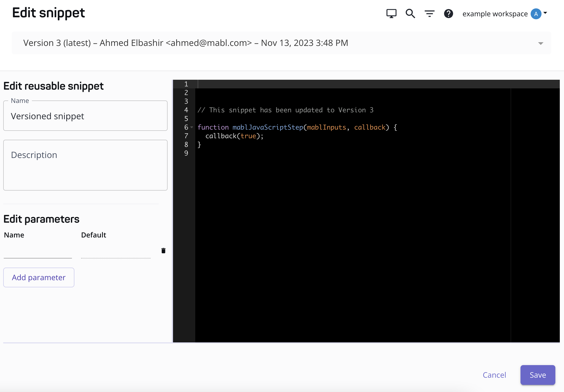
Task: Place cursor on code editor line 1
Action: pyautogui.click(x=346, y=84)
